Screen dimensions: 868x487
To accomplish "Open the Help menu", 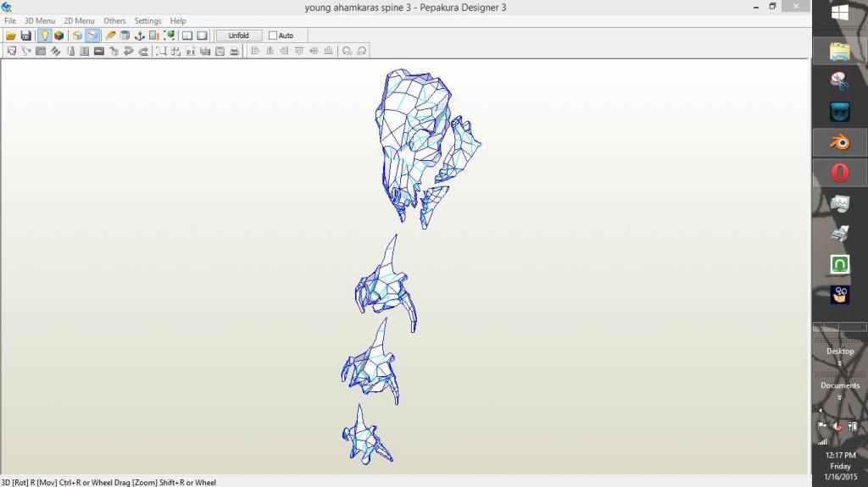I will pos(178,20).
